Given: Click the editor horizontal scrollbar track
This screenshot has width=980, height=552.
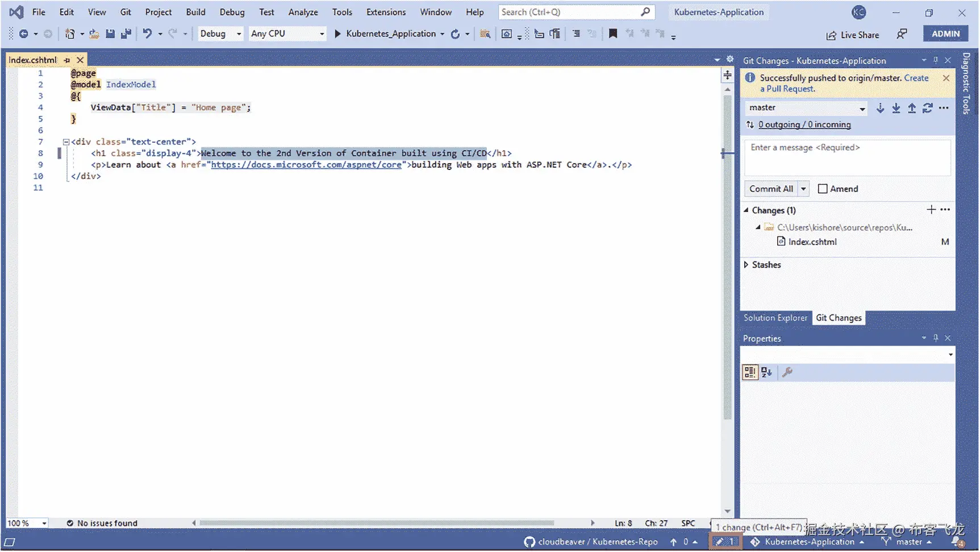Looking at the screenshot, I should tap(393, 523).
